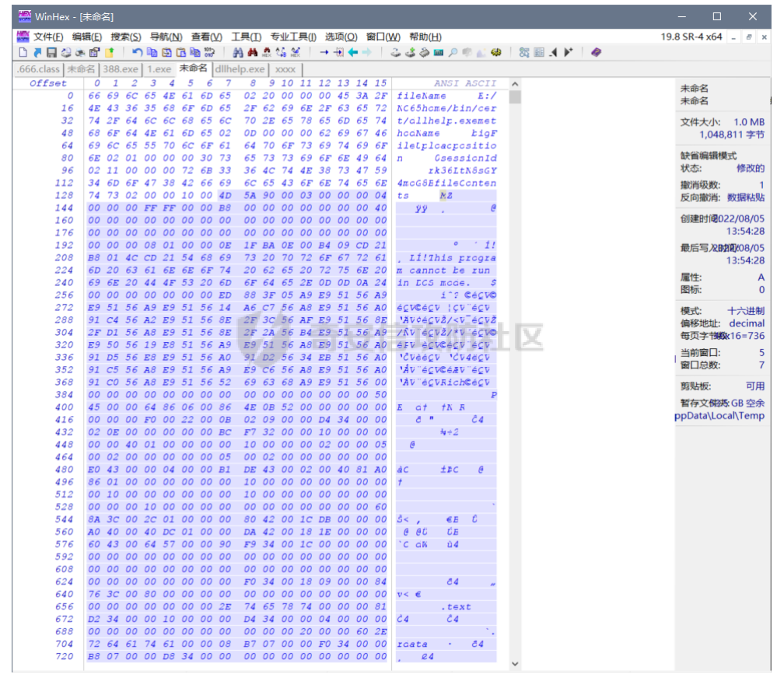Viewport: 784px width, 674px height.
Task: Open Find Text with the blue binoculars
Action: coord(238,52)
